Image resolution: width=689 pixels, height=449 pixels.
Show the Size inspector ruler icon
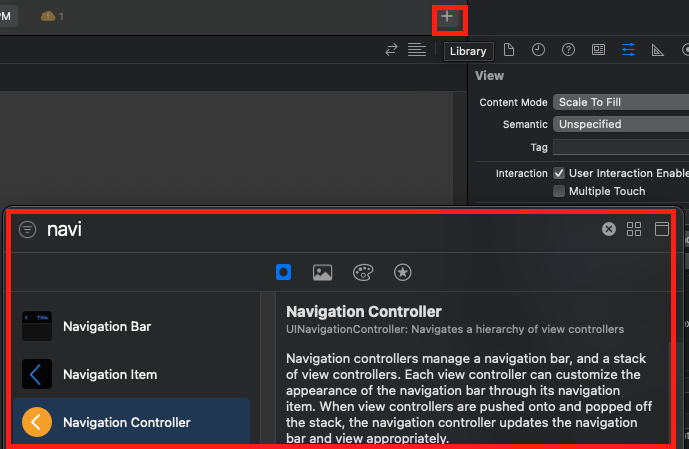point(657,50)
